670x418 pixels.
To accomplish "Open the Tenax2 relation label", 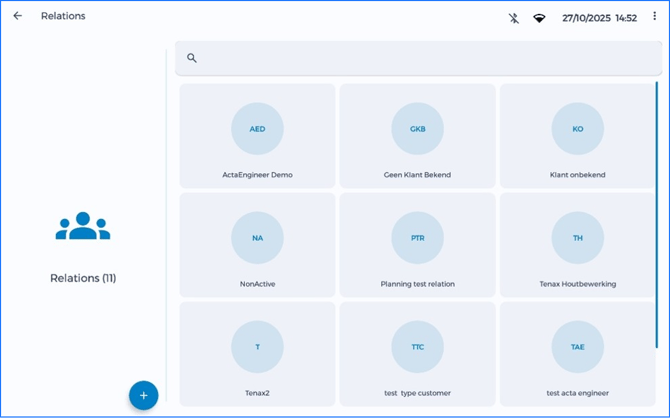I will 257,393.
